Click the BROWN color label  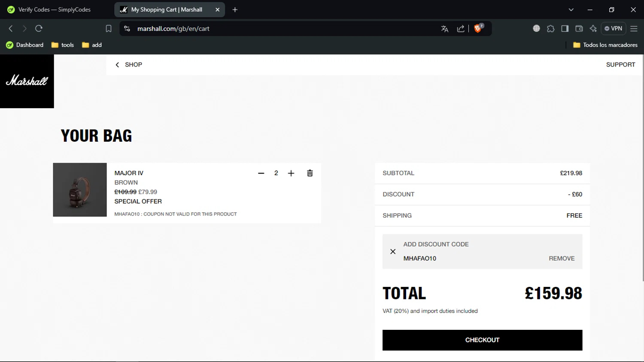point(126,183)
